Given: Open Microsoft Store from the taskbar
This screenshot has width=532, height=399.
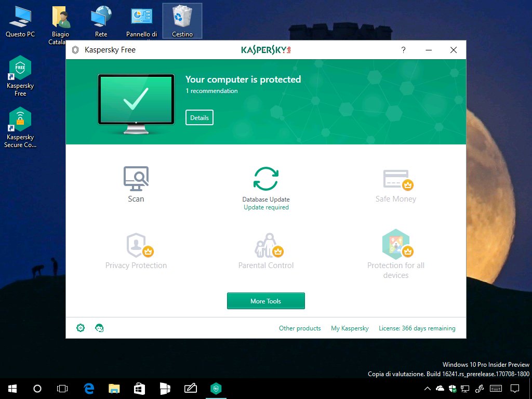Looking at the screenshot, I should (x=139, y=389).
